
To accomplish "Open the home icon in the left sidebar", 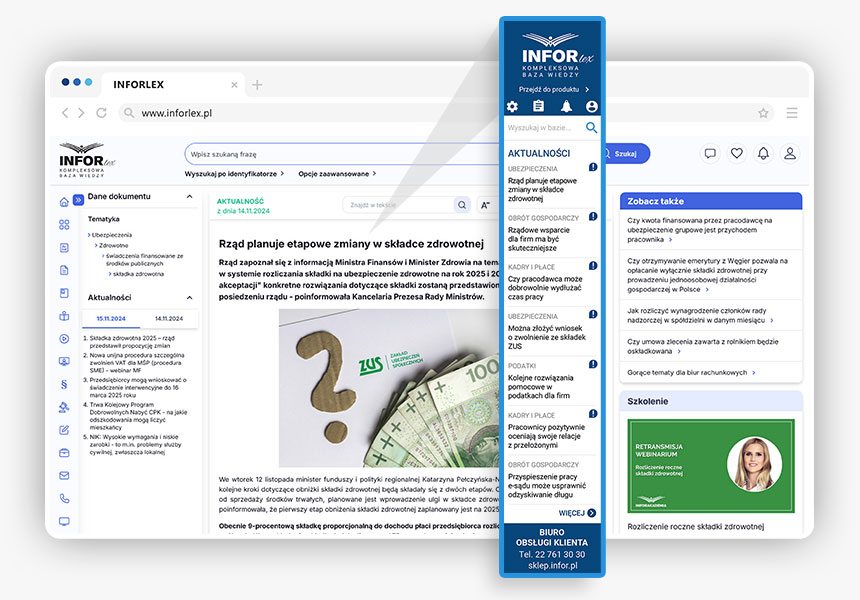I will coord(64,202).
